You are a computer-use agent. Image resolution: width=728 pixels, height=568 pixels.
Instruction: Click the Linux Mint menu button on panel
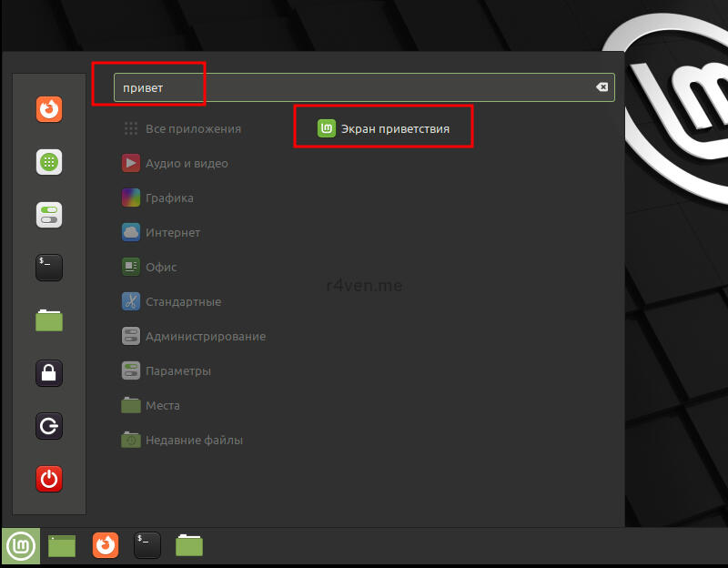(x=20, y=545)
